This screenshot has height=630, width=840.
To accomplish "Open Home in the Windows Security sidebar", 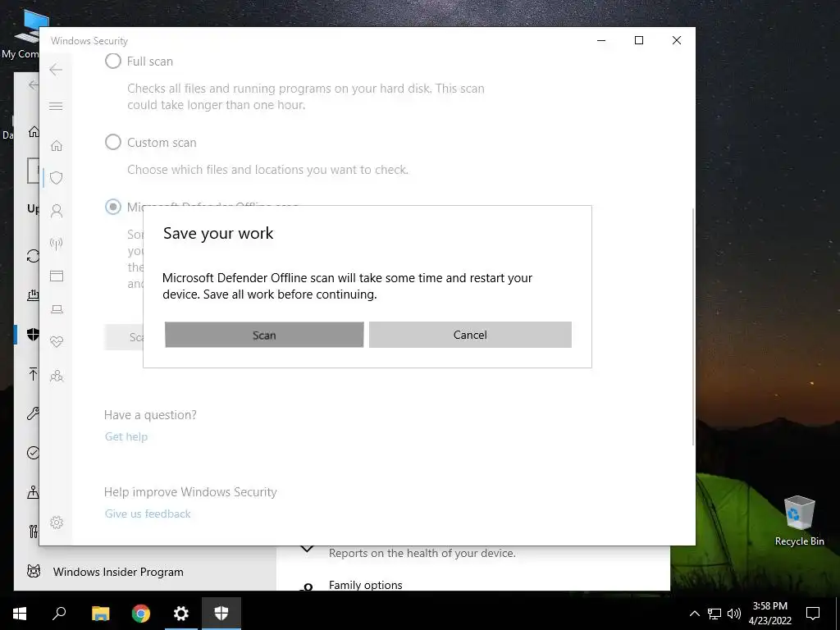I will pyautogui.click(x=57, y=145).
